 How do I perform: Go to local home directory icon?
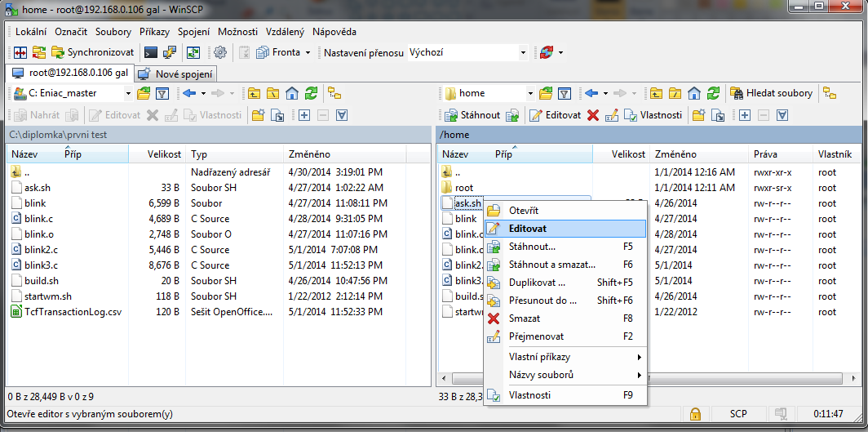click(x=292, y=93)
